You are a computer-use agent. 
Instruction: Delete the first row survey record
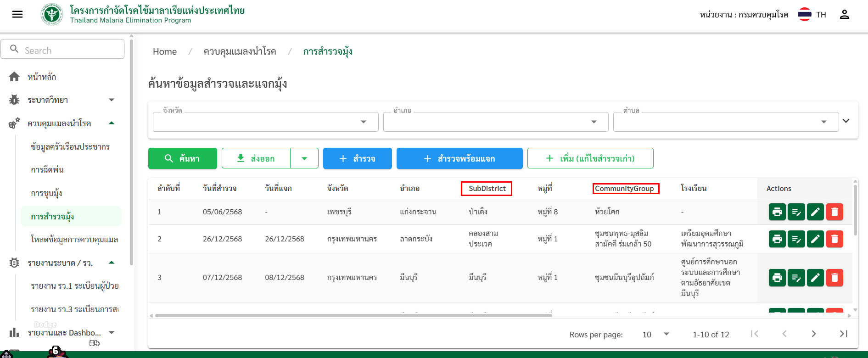[x=834, y=212]
